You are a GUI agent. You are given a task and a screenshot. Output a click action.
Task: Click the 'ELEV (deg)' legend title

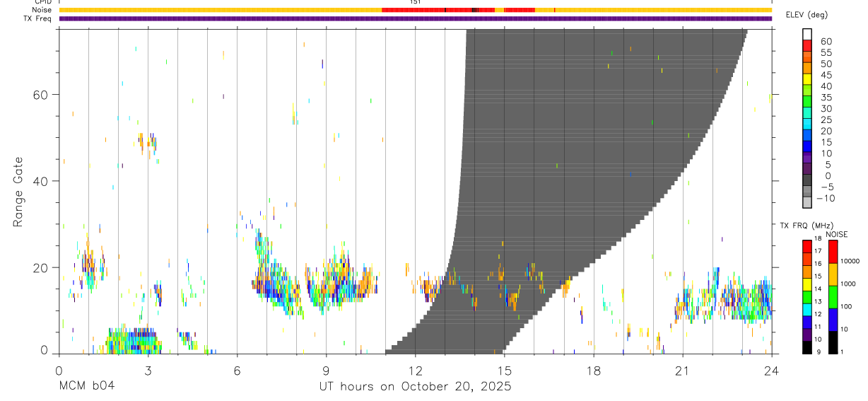[x=807, y=15]
